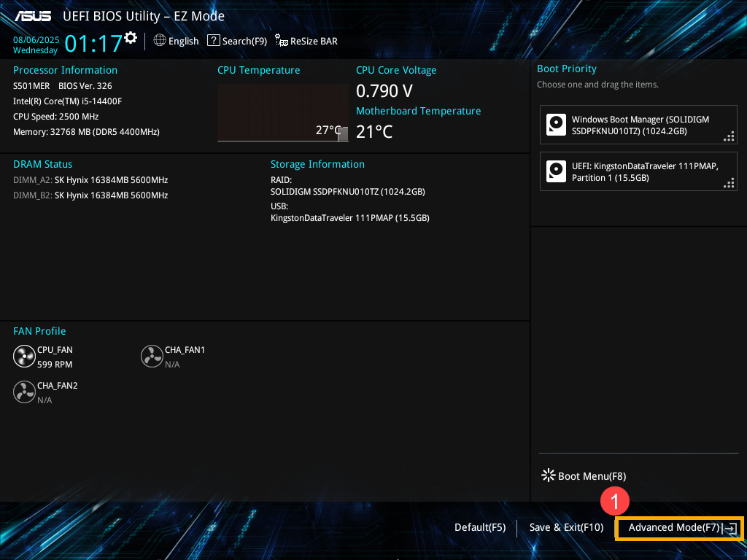The height and width of the screenshot is (560, 747).
Task: Click the CPU Core Voltage heading
Action: click(396, 70)
